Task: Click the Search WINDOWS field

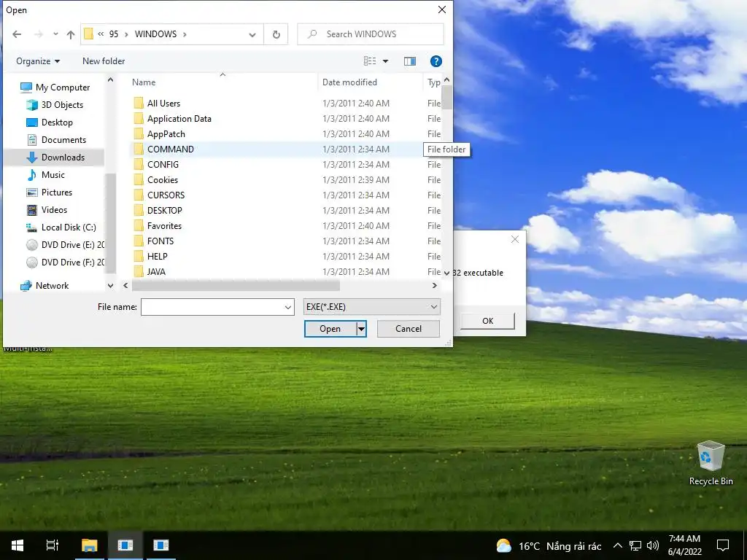Action: [x=371, y=34]
